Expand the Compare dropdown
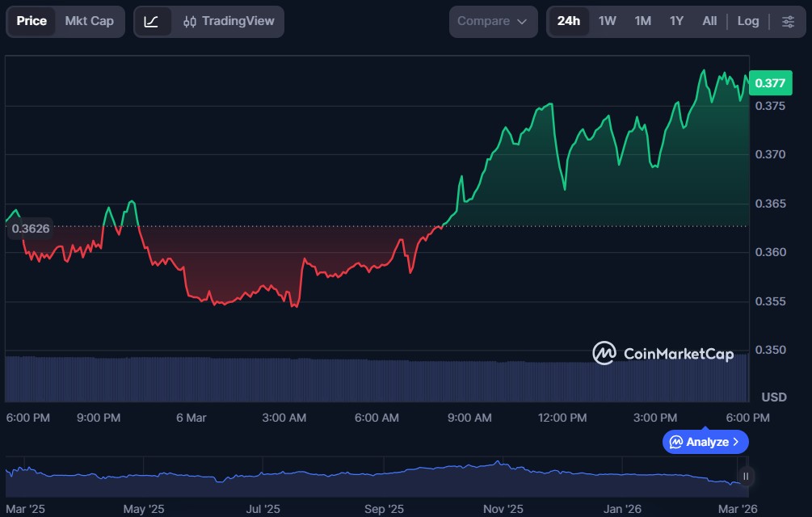 point(492,22)
